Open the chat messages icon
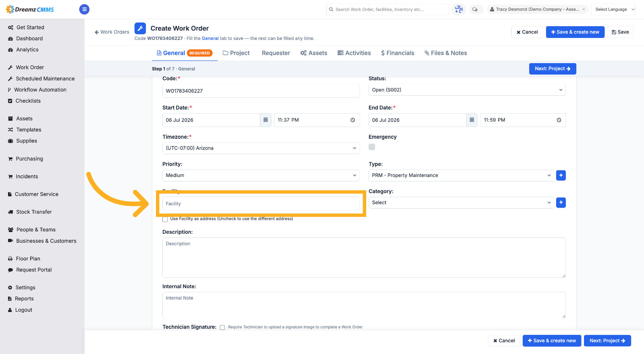Viewport: 644px width, 354px height. pyautogui.click(x=475, y=9)
